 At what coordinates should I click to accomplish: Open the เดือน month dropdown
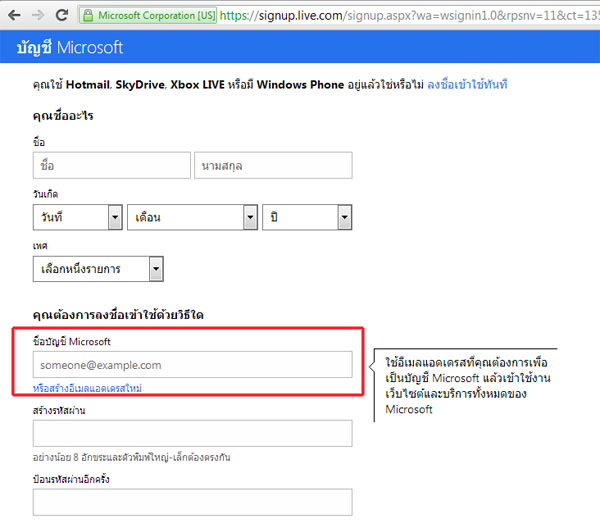[x=192, y=217]
